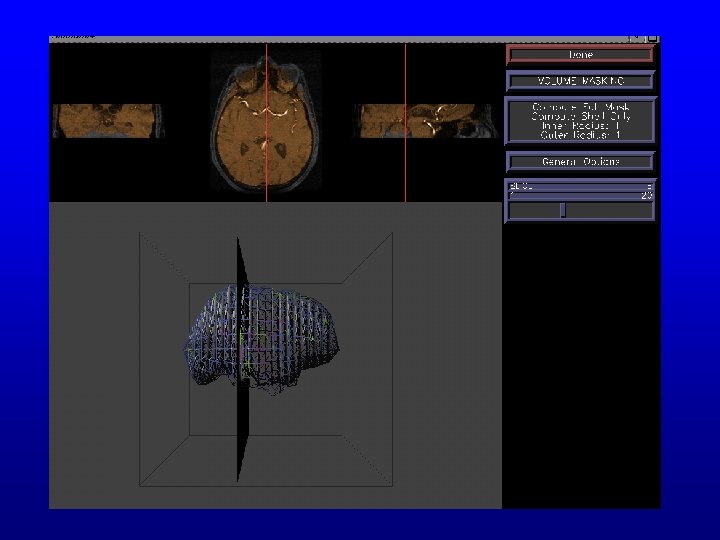Click the 3D wireframe brain mesh

(262, 340)
